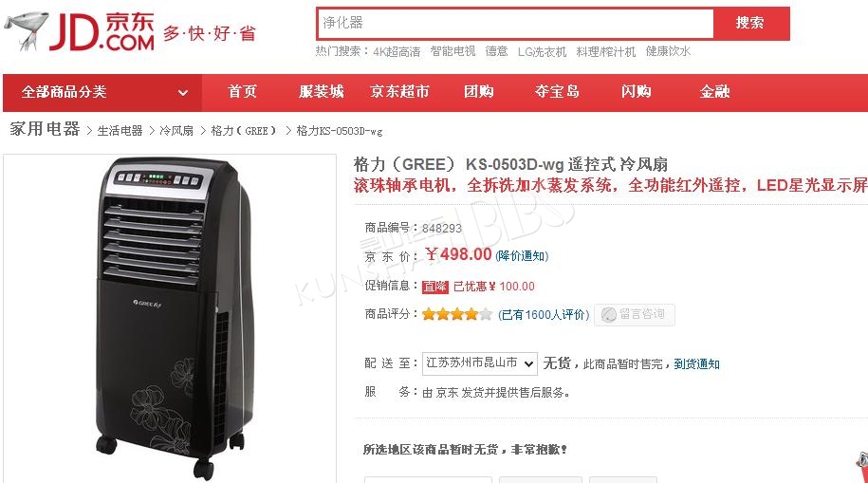Image resolution: width=868 pixels, height=483 pixels.
Task: Click the JD.com dog mascot logo
Action: 26,31
